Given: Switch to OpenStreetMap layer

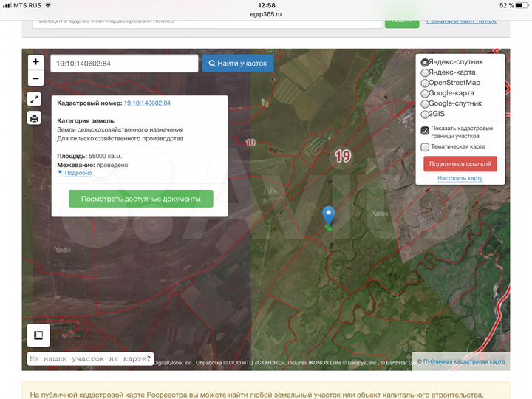Looking at the screenshot, I should [425, 83].
